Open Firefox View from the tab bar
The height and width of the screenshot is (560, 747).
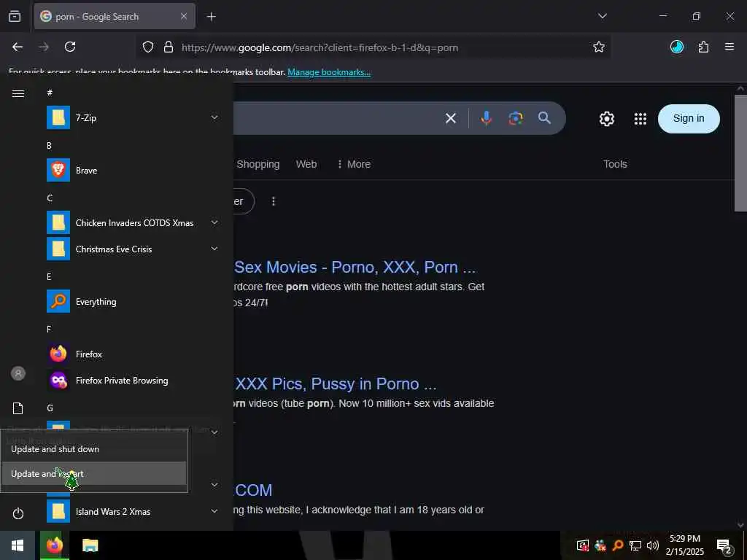(15, 16)
